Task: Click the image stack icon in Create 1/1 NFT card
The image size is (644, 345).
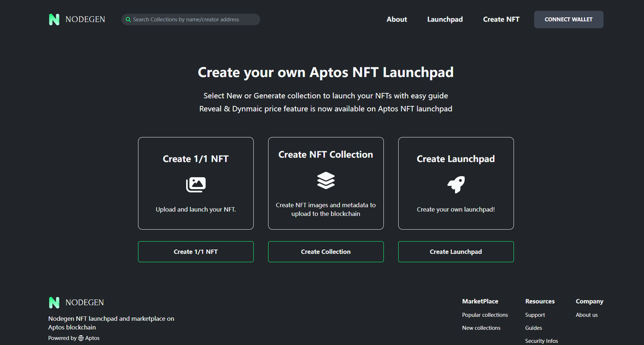Action: point(196,185)
